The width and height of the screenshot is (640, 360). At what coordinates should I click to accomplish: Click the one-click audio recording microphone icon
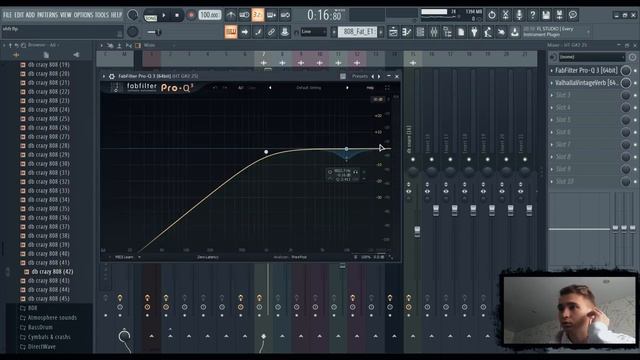pyautogui.click(x=519, y=15)
